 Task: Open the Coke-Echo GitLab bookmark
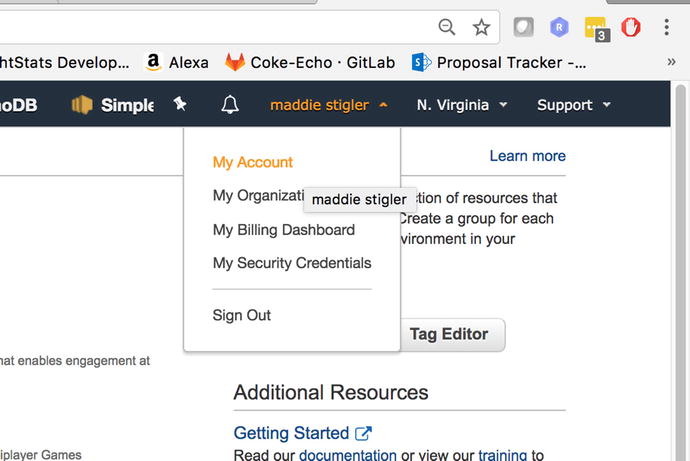[310, 62]
